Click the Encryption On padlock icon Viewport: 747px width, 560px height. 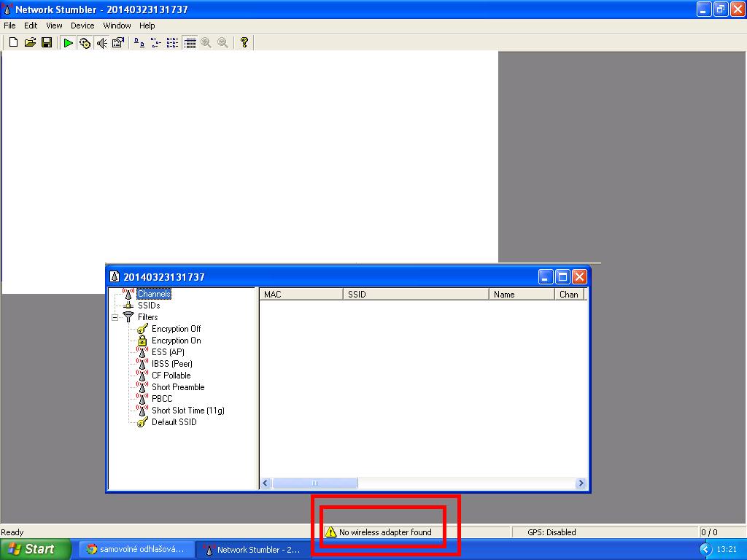pyautogui.click(x=142, y=341)
